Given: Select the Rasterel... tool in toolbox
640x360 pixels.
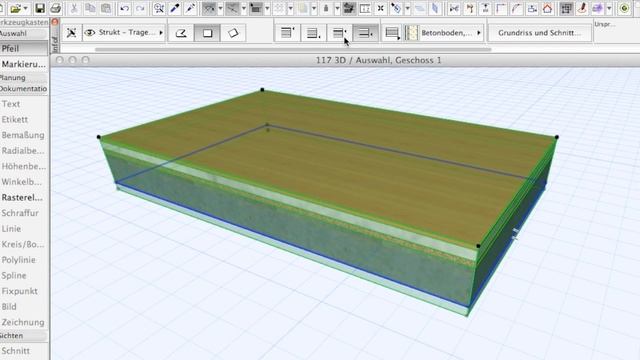Looking at the screenshot, I should click(x=24, y=198).
